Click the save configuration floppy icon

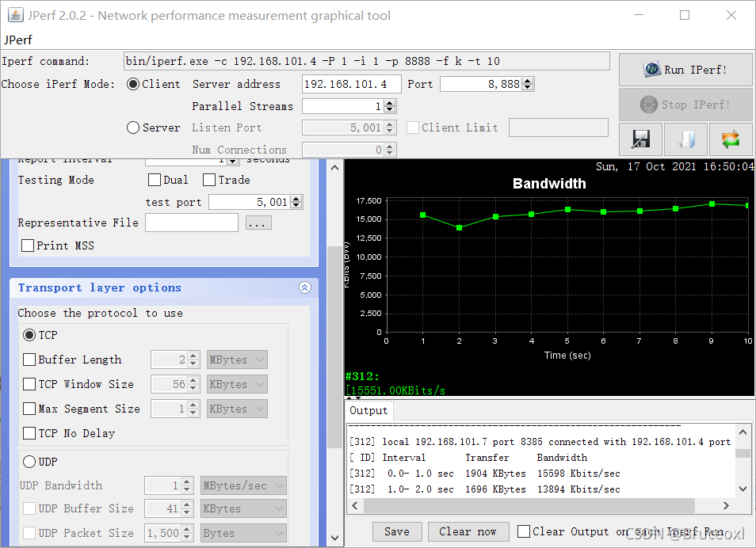click(x=640, y=139)
